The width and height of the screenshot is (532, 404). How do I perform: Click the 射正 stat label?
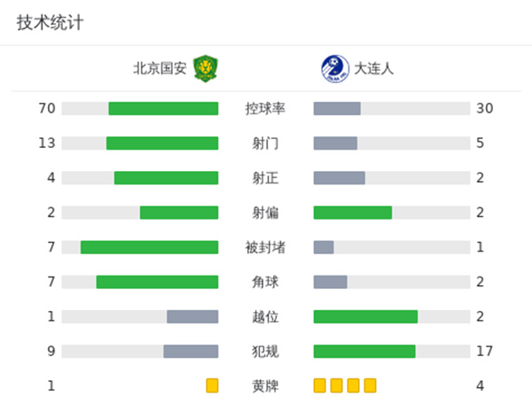[265, 177]
